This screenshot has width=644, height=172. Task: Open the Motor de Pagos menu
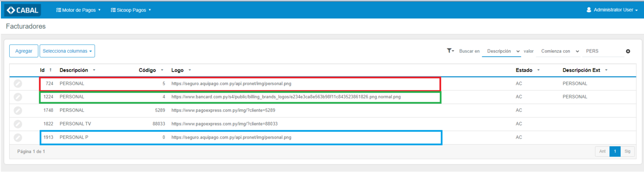pos(78,10)
